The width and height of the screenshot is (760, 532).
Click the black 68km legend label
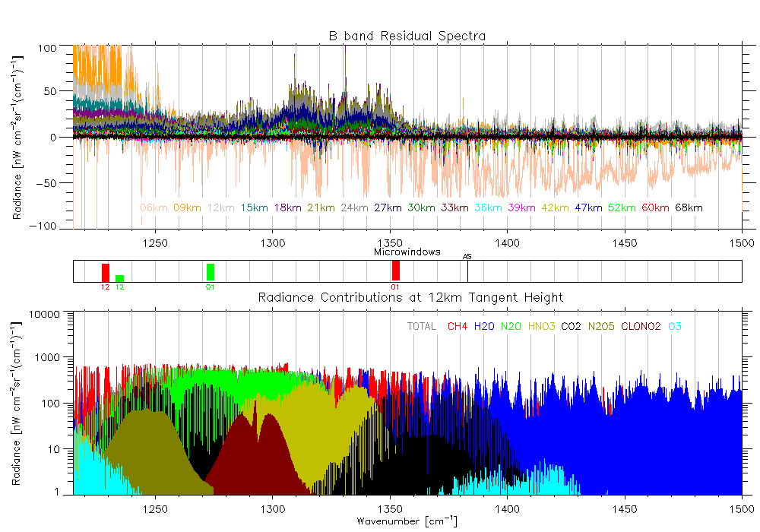pyautogui.click(x=688, y=207)
